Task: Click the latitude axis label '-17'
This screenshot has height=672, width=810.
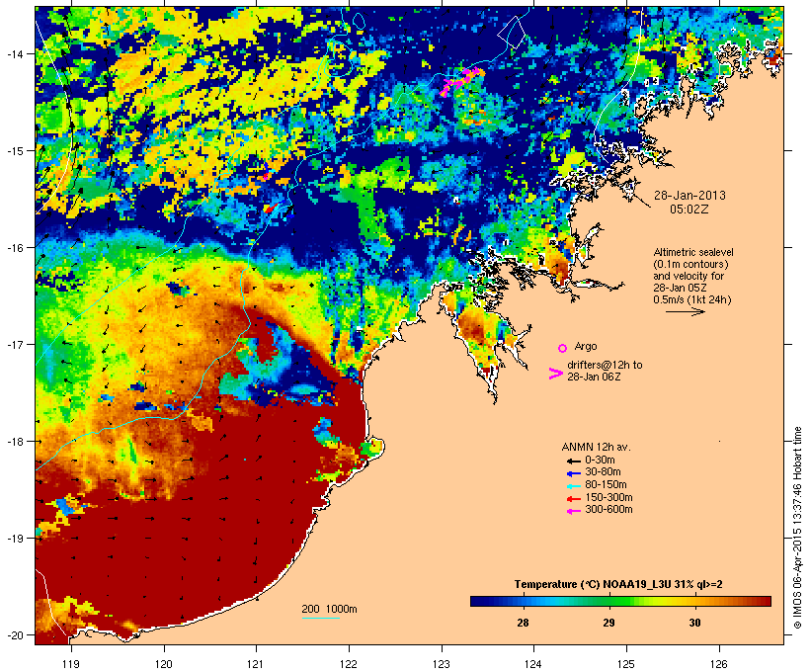Action: 14,345
